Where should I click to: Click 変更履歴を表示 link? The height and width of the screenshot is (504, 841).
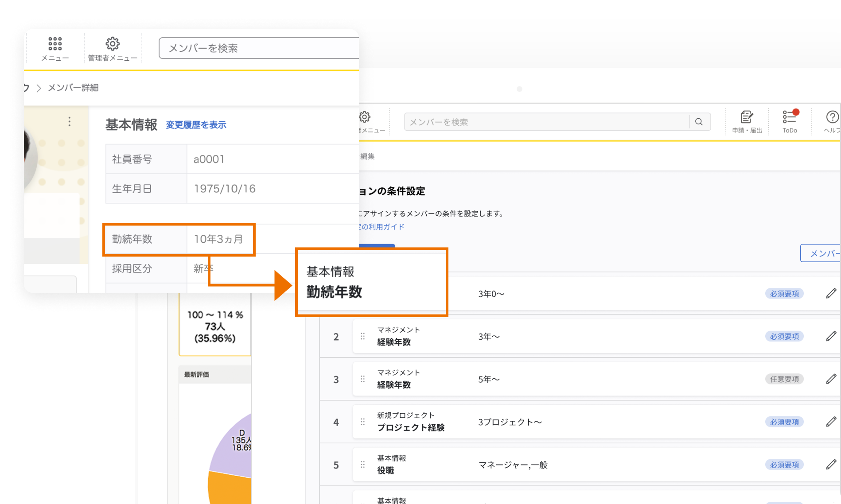196,125
